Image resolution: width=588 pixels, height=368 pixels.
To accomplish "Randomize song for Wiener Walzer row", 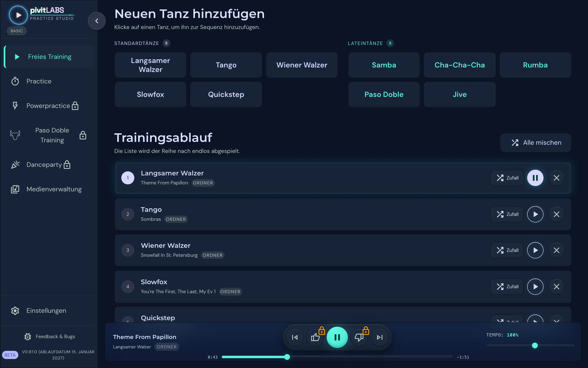I will [x=507, y=250].
